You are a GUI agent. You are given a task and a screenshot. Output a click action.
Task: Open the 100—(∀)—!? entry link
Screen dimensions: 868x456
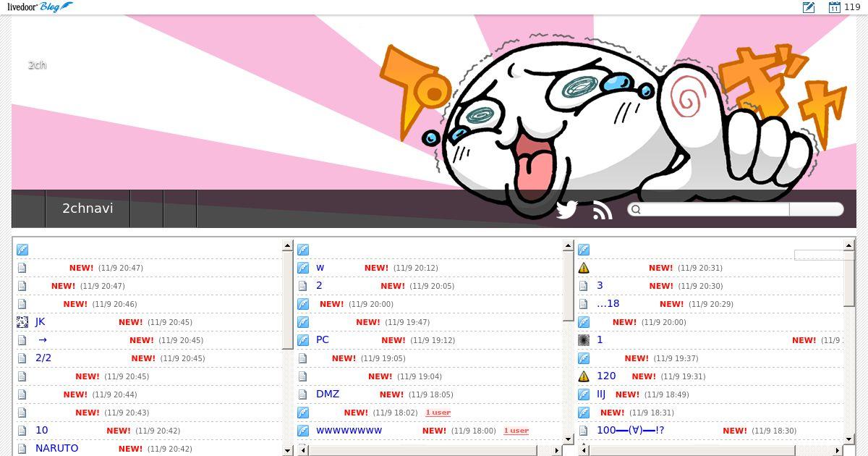tap(630, 431)
